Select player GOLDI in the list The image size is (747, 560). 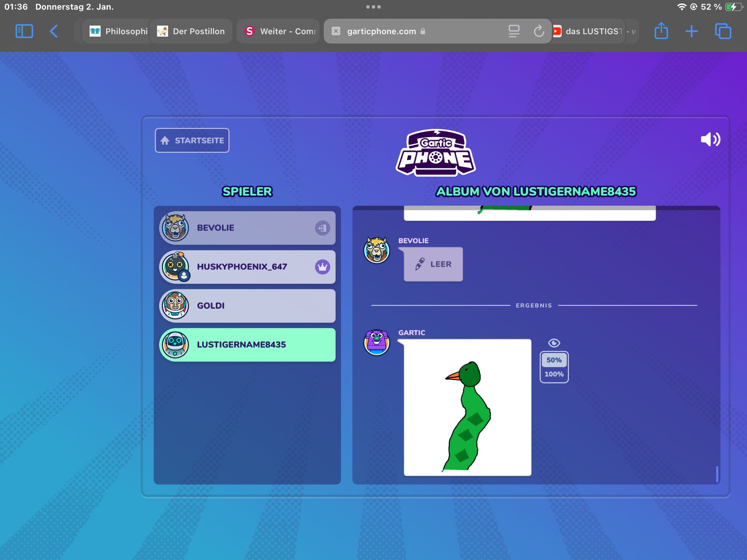tap(247, 306)
